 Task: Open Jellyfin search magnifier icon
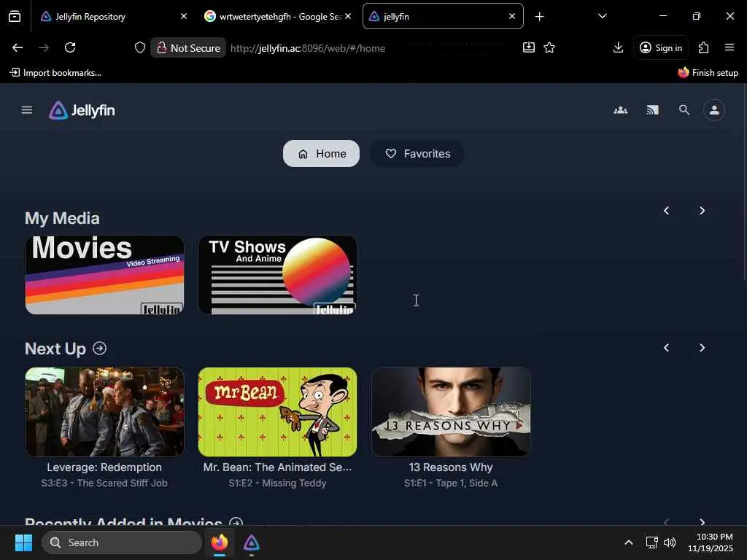pyautogui.click(x=684, y=111)
